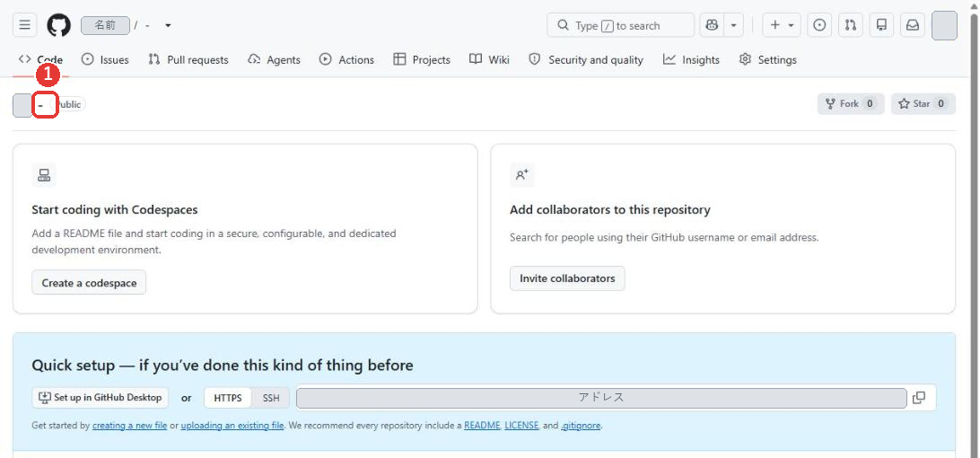Open the hamburger navigation menu
Screen dimensions: 980x458
pos(24,25)
